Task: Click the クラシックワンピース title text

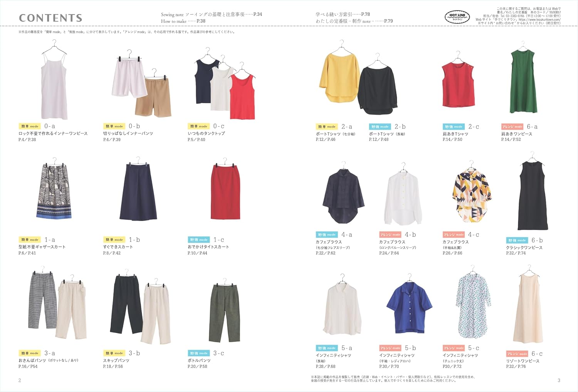Action: point(524,248)
